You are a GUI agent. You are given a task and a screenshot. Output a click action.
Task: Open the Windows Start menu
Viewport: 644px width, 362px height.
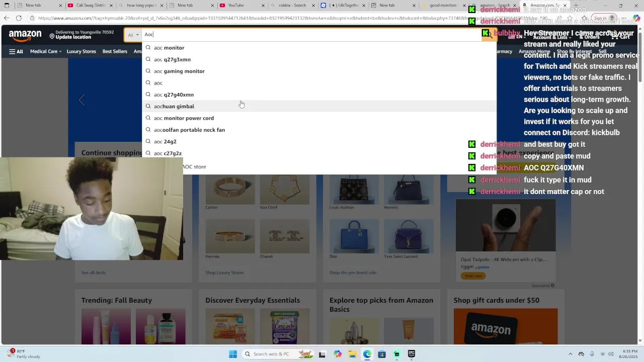[233, 354]
